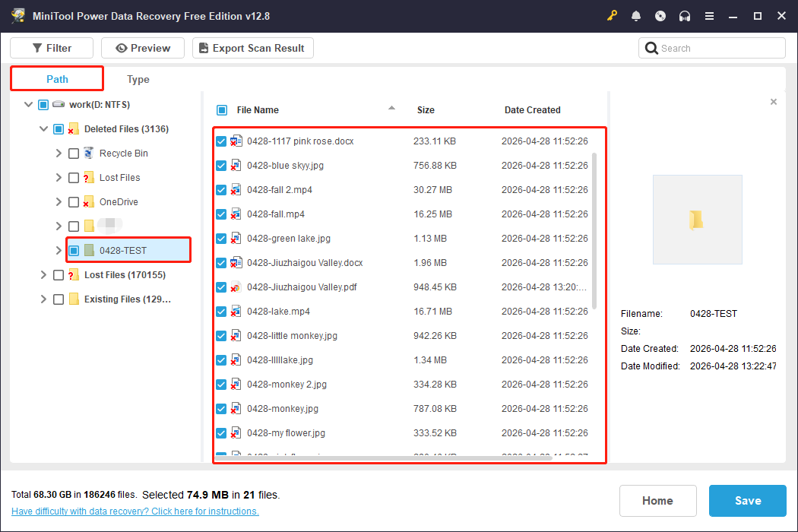Switch to the Type tab
Viewport: 798px width, 532px height.
coord(138,79)
